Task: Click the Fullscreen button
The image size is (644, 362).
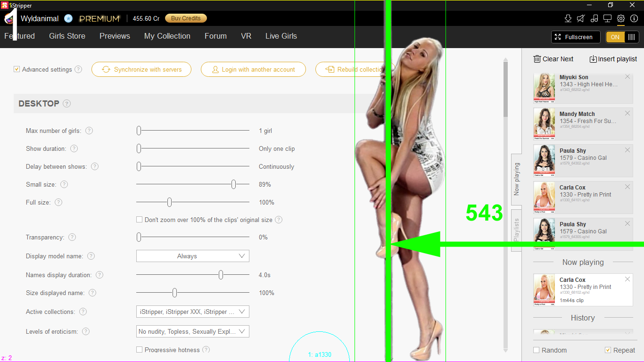Action: point(576,37)
